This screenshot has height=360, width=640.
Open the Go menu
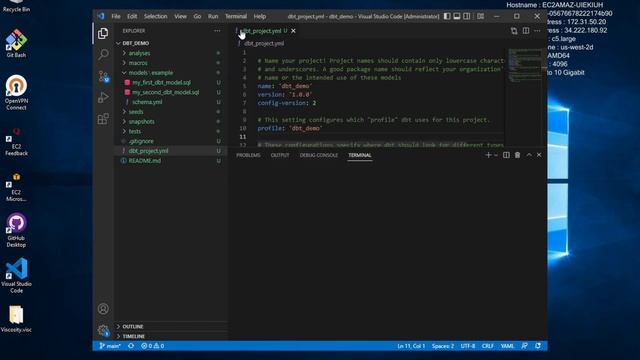(x=197, y=16)
